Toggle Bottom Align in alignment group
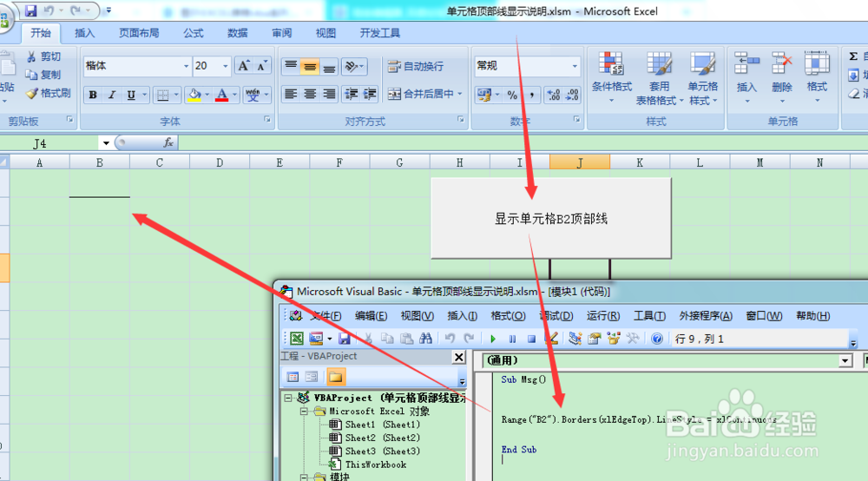The height and width of the screenshot is (481, 868). (329, 67)
